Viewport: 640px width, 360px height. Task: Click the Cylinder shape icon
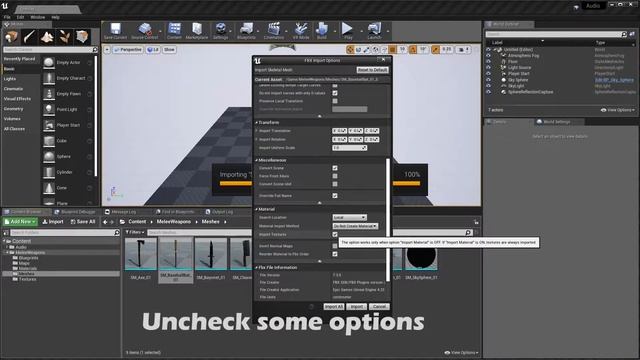pyautogui.click(x=49, y=172)
